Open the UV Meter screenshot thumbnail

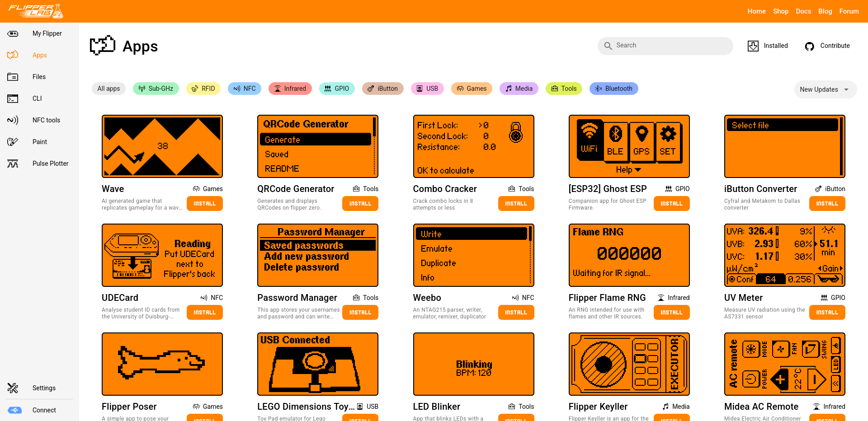785,255
